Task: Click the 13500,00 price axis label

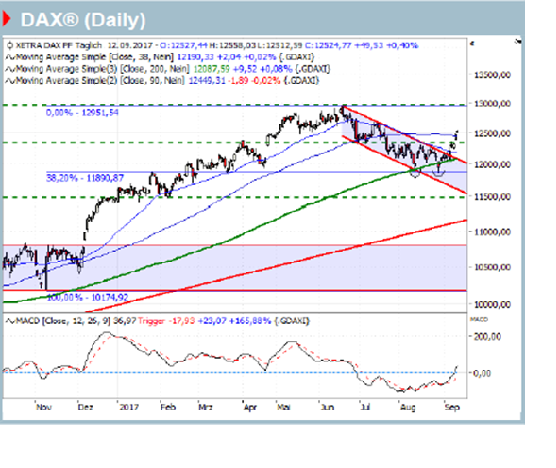Action: [493, 75]
